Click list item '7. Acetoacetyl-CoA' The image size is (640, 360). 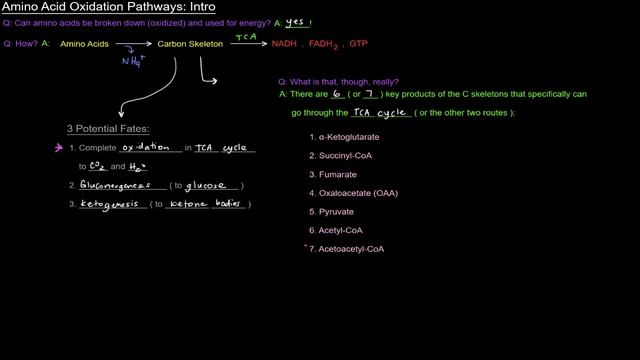coord(347,249)
